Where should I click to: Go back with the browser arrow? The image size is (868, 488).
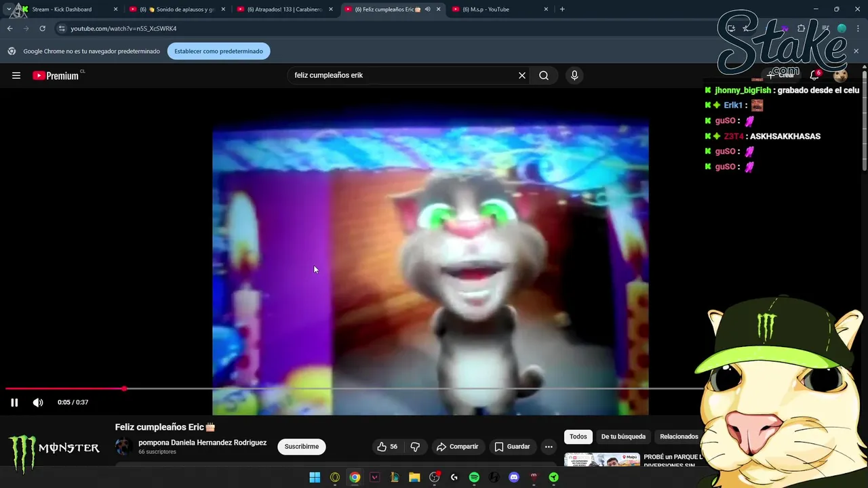(9, 28)
